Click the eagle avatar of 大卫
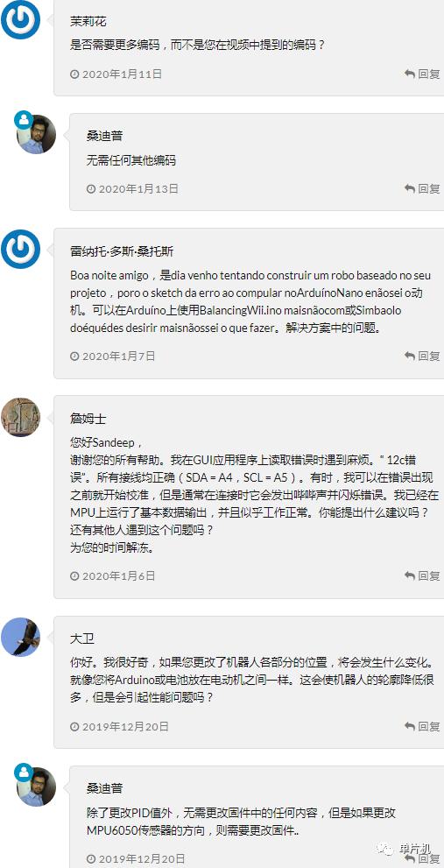444x868 pixels. coord(20,637)
